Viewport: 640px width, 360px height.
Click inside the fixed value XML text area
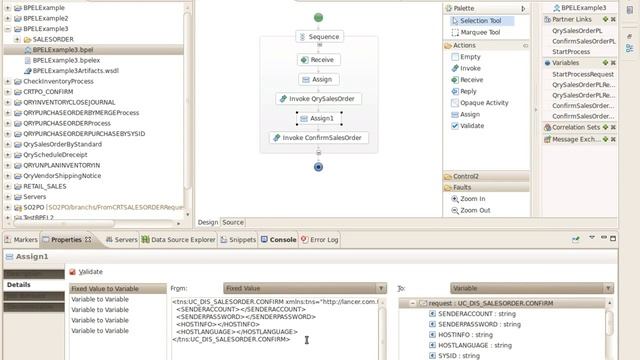pyautogui.click(x=276, y=329)
